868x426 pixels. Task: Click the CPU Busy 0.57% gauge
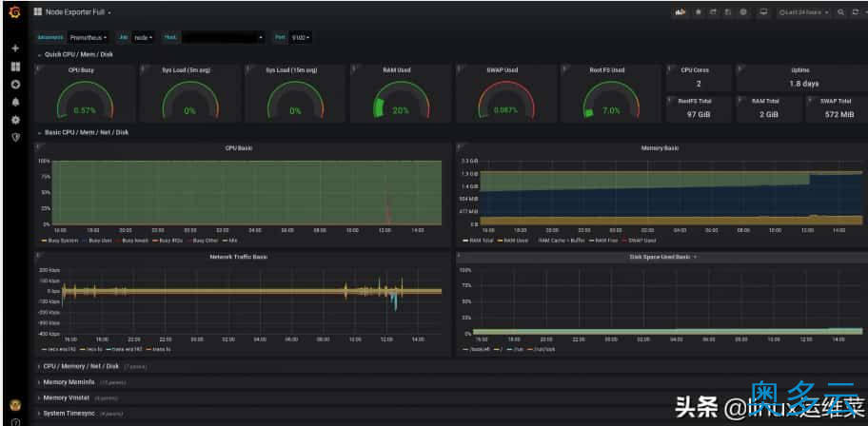coord(85,102)
